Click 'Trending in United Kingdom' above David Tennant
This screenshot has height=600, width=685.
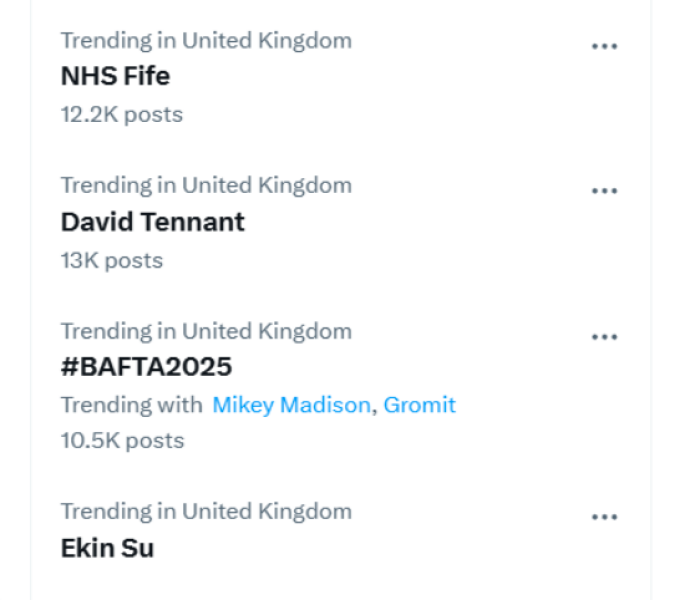[x=206, y=185]
